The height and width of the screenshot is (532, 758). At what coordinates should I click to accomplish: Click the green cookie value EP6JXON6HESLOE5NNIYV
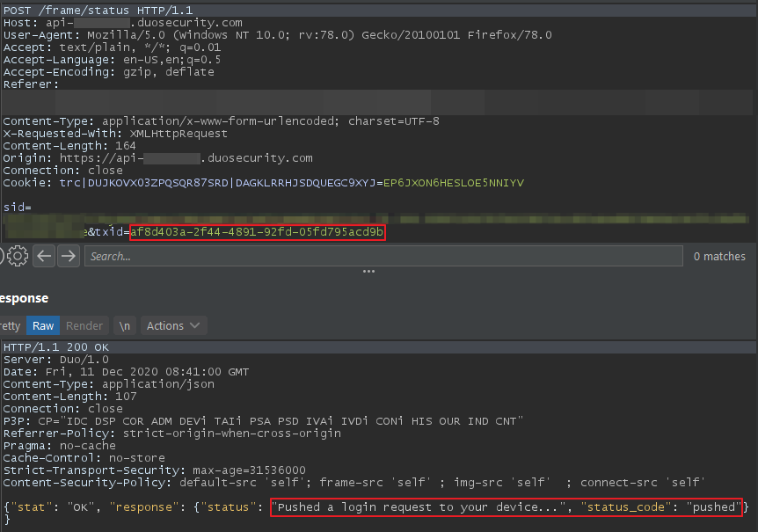pos(454,182)
